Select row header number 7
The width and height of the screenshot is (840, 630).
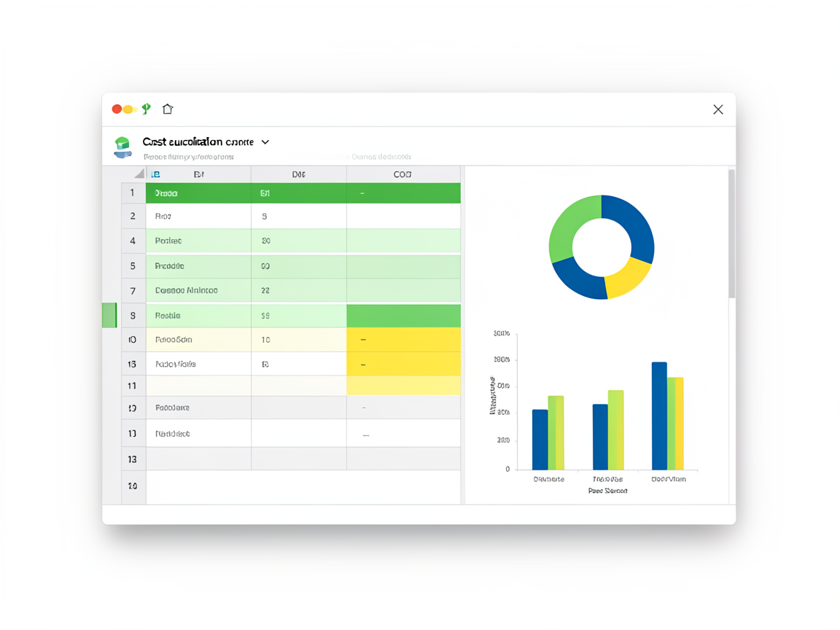coord(133,291)
